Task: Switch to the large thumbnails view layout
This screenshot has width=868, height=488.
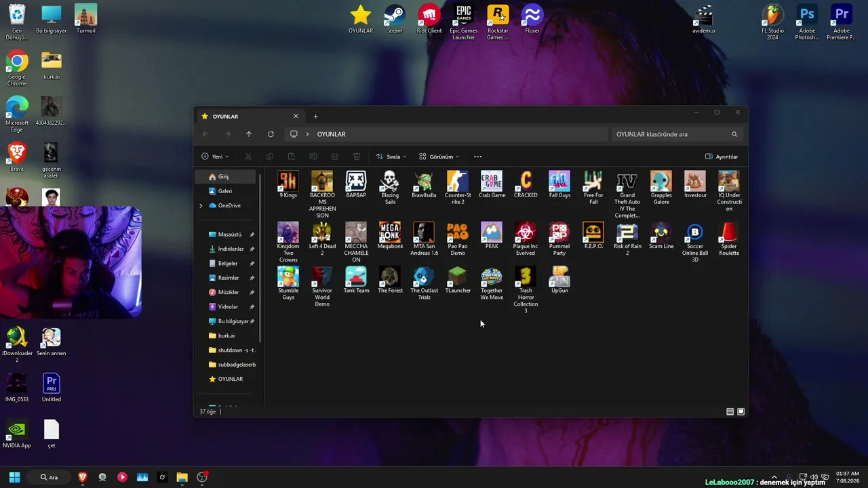Action: click(741, 411)
